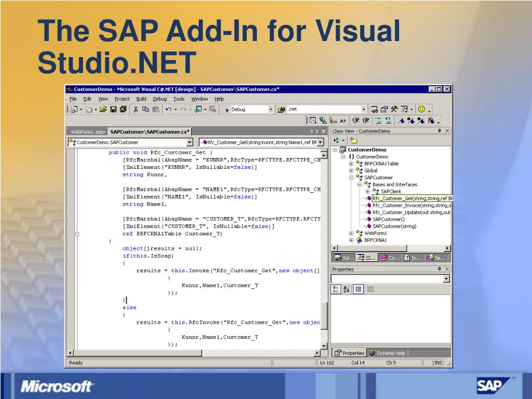Switch to the WebForm1.aspx tab
The image size is (532, 399).
[88, 132]
